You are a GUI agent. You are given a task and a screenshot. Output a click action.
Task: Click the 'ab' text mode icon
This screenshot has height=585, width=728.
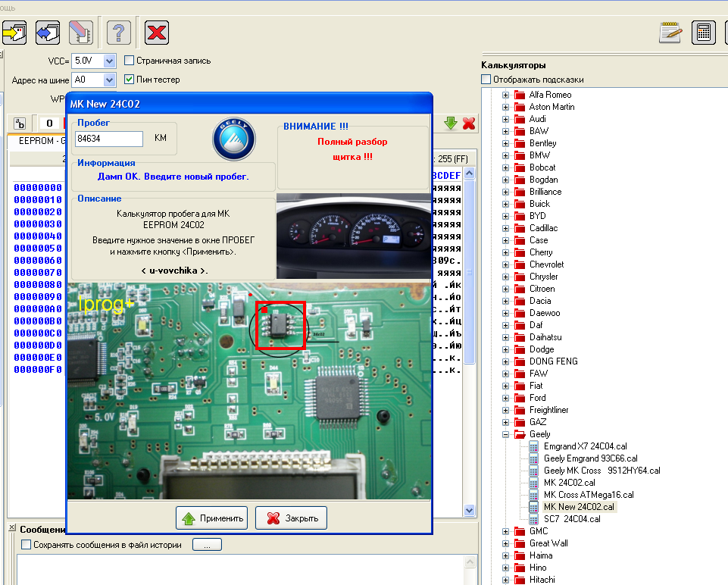click(x=20, y=124)
